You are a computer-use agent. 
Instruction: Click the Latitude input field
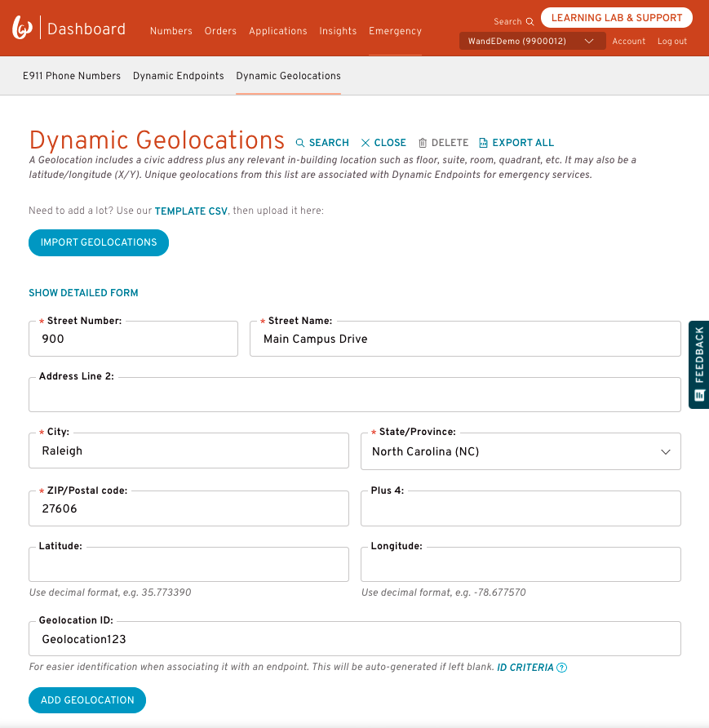click(188, 564)
